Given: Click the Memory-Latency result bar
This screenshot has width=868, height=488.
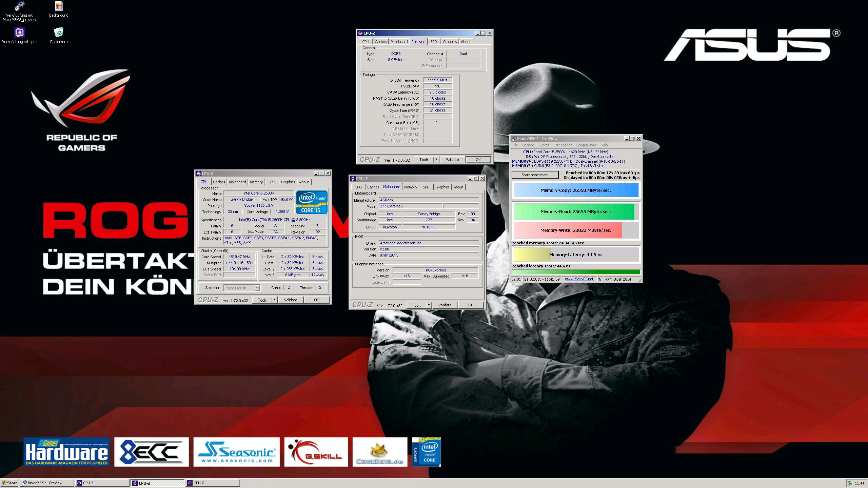Looking at the screenshot, I should click(x=576, y=255).
